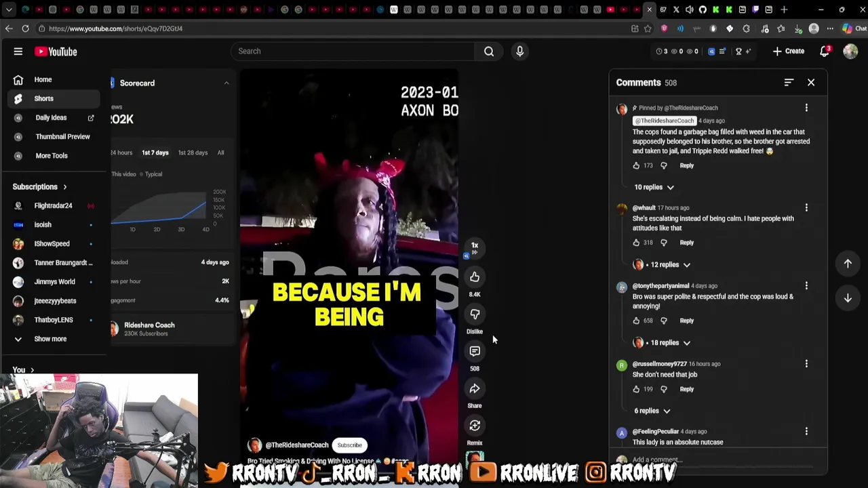This screenshot has height=488, width=868.
Task: Focus the YouTube search field
Action: [353, 52]
